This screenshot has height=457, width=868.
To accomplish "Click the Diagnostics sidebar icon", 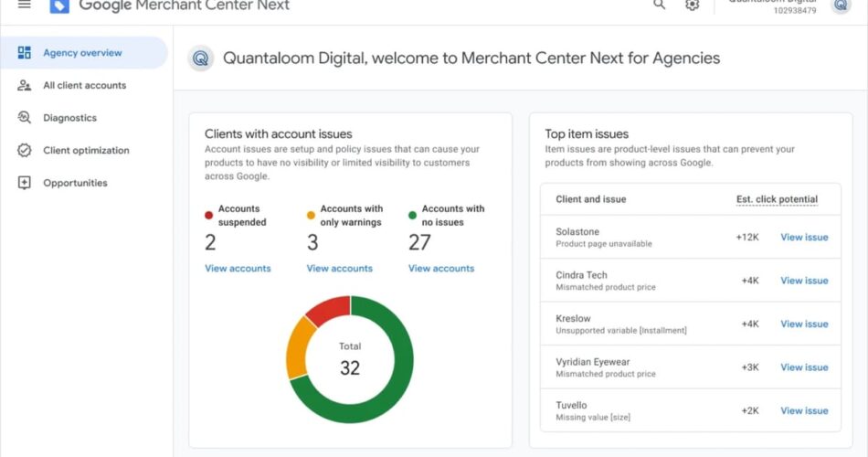I will 25,118.
